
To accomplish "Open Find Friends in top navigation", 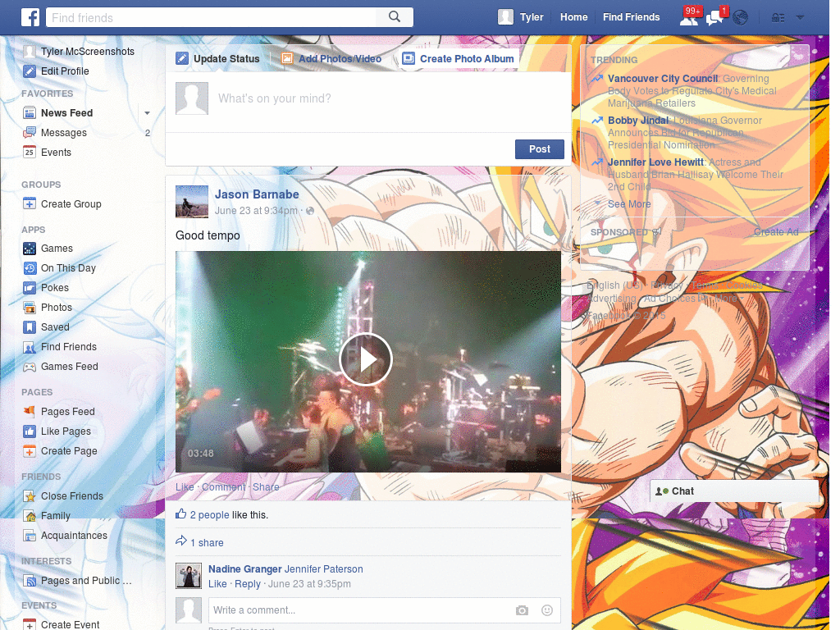I will click(x=631, y=17).
